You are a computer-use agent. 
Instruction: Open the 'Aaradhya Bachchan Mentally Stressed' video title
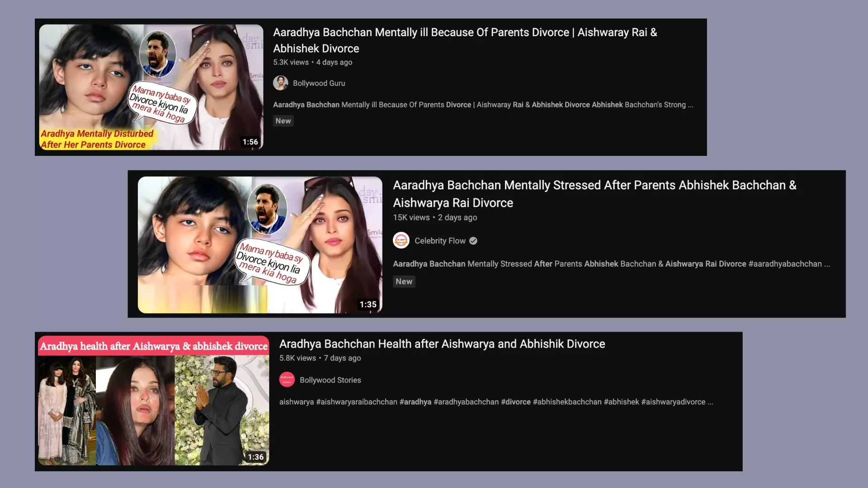[594, 194]
